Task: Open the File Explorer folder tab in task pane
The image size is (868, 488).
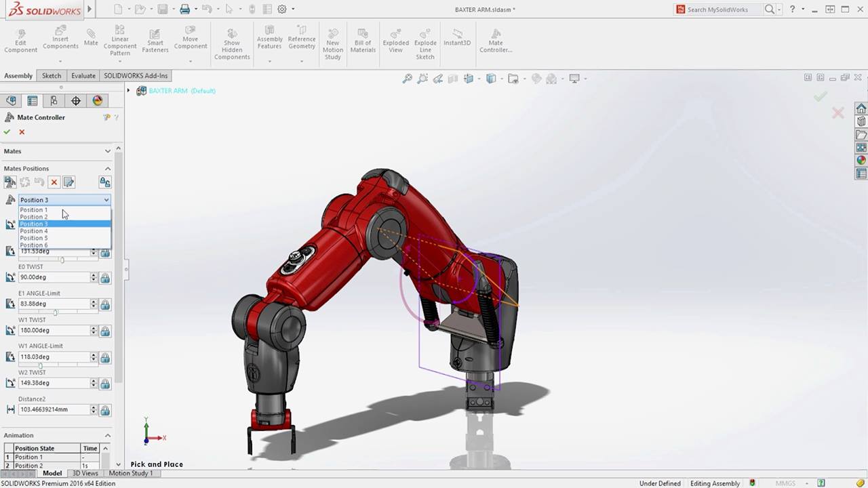Action: (x=861, y=135)
